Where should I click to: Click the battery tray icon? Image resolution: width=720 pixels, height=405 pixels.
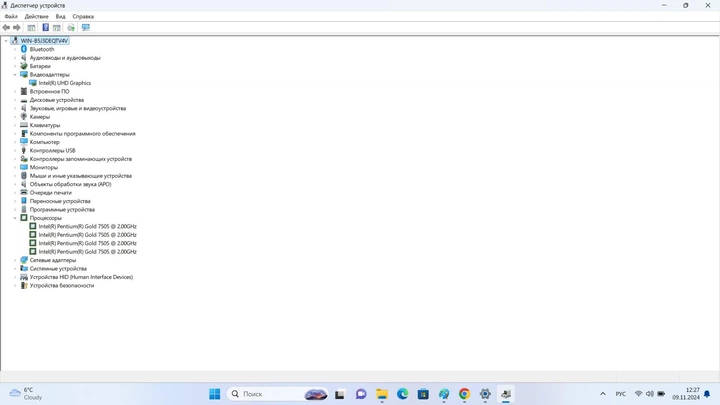point(661,394)
